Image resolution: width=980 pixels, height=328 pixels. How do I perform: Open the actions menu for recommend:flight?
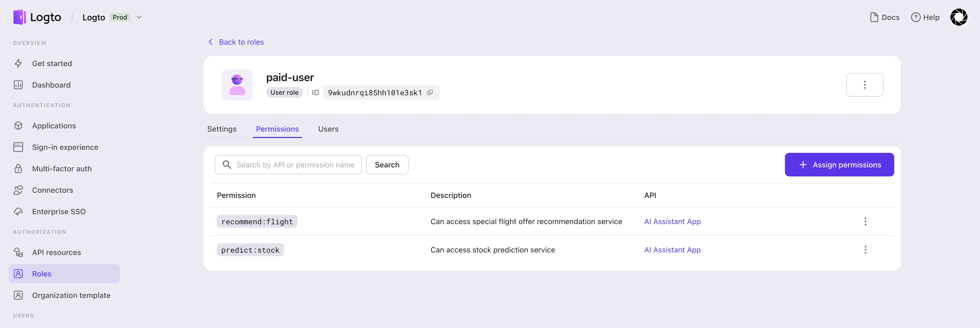click(x=865, y=221)
